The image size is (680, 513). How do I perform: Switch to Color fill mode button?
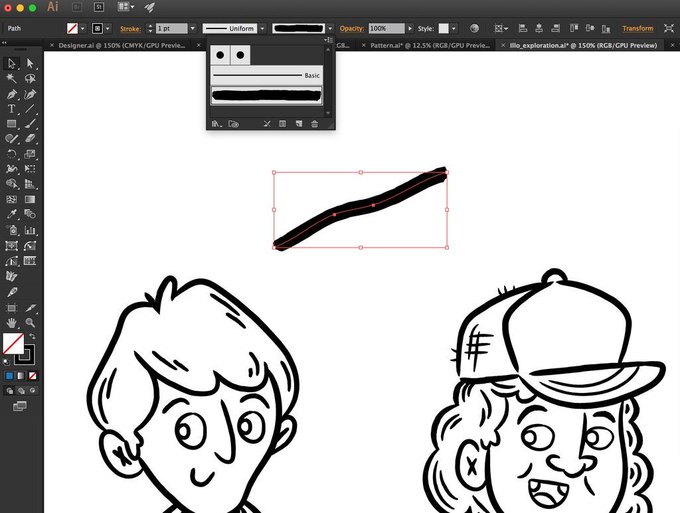(9, 376)
